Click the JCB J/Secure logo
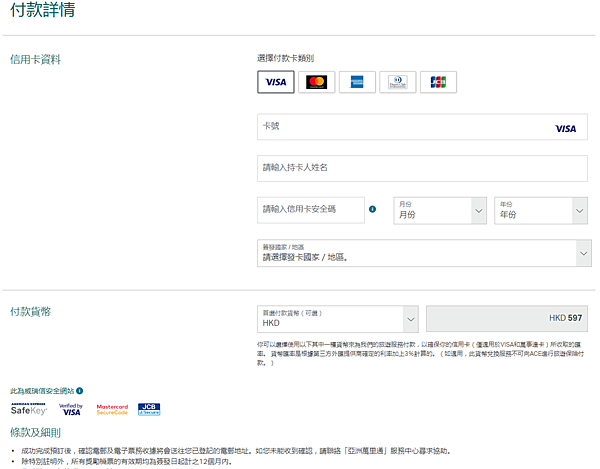The image size is (600, 469). click(x=149, y=409)
